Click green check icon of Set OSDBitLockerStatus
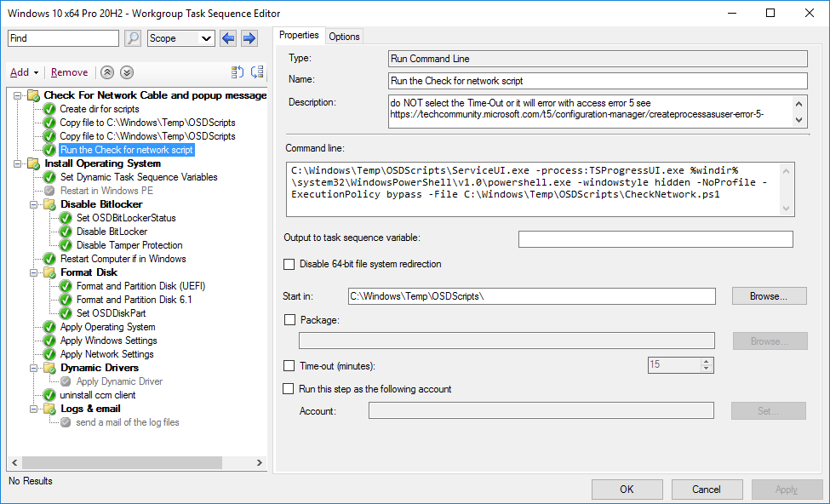 pyautogui.click(x=66, y=218)
